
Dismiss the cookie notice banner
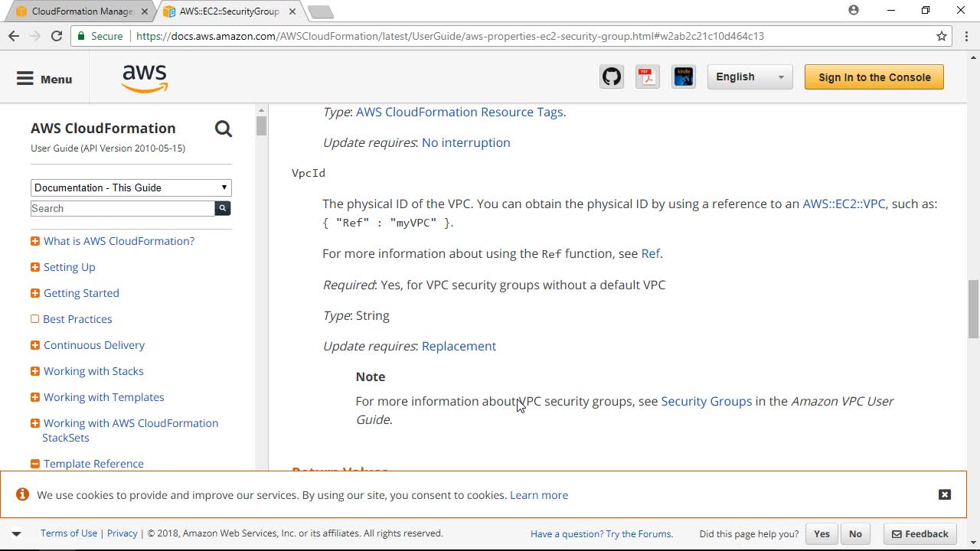[x=944, y=494]
